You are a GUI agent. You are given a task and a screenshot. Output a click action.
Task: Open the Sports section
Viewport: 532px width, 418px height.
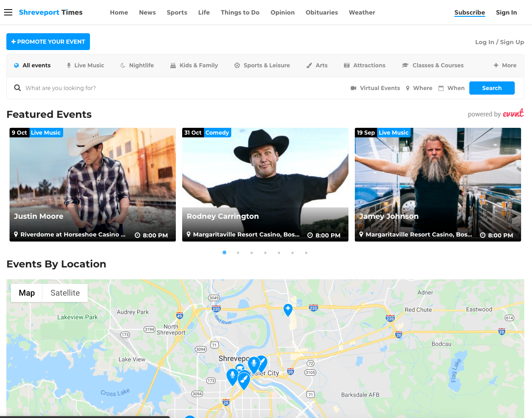click(x=177, y=12)
